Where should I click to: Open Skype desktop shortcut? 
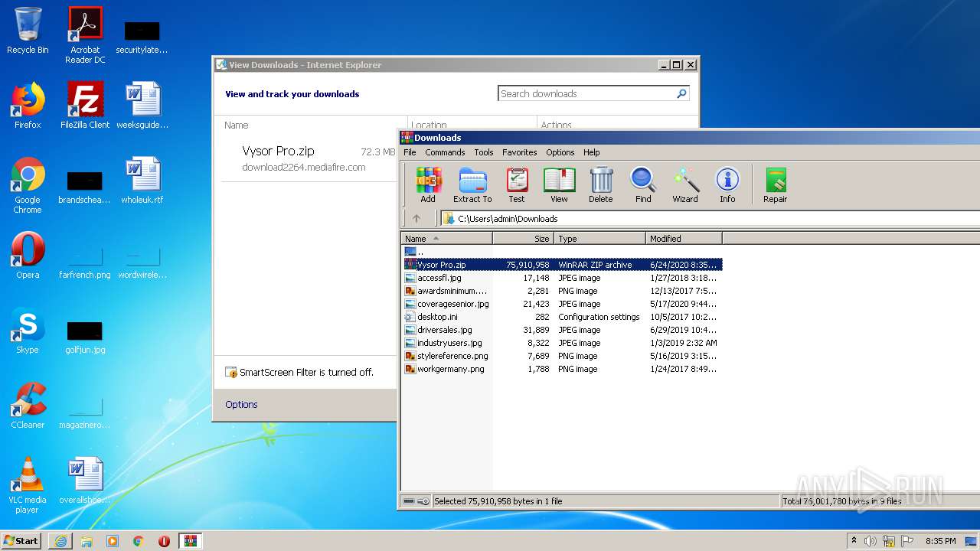click(28, 331)
